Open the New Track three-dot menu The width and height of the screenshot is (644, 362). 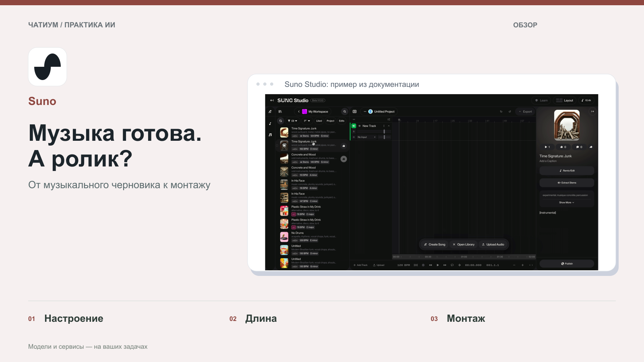pyautogui.click(x=384, y=126)
